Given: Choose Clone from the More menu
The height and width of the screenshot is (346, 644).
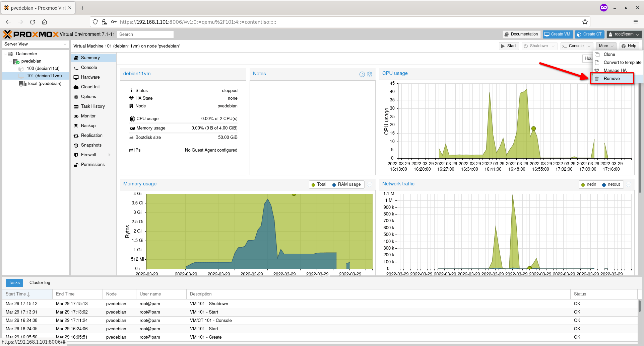Looking at the screenshot, I should point(618,55).
